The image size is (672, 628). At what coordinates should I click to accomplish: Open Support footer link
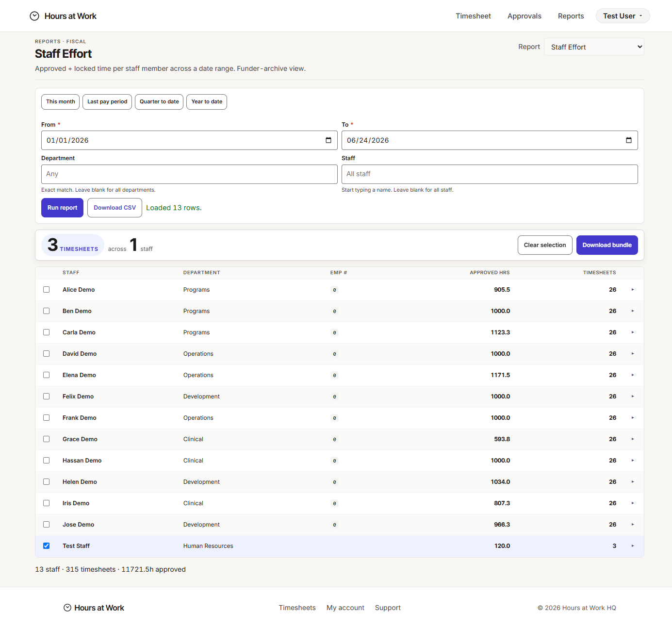point(388,608)
